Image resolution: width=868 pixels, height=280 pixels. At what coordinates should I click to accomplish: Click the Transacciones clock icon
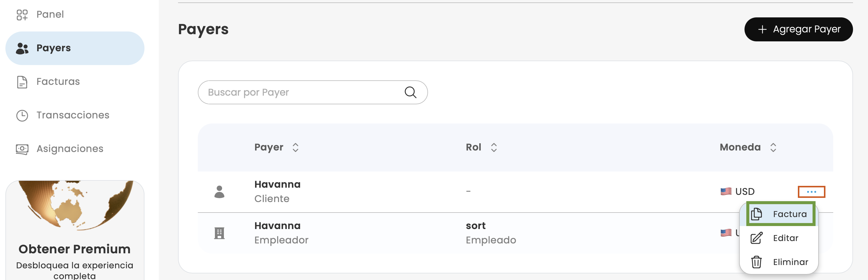click(x=22, y=115)
